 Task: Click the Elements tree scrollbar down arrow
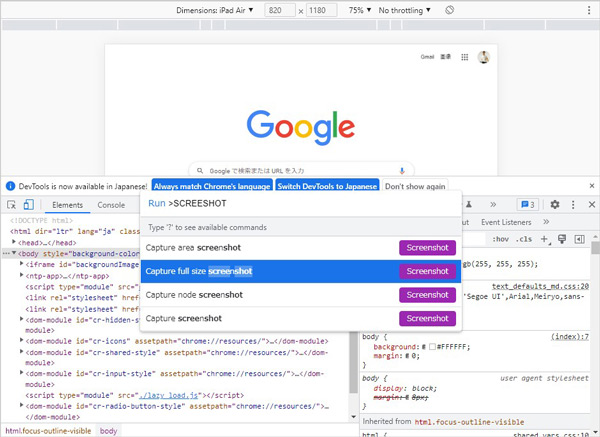click(354, 417)
